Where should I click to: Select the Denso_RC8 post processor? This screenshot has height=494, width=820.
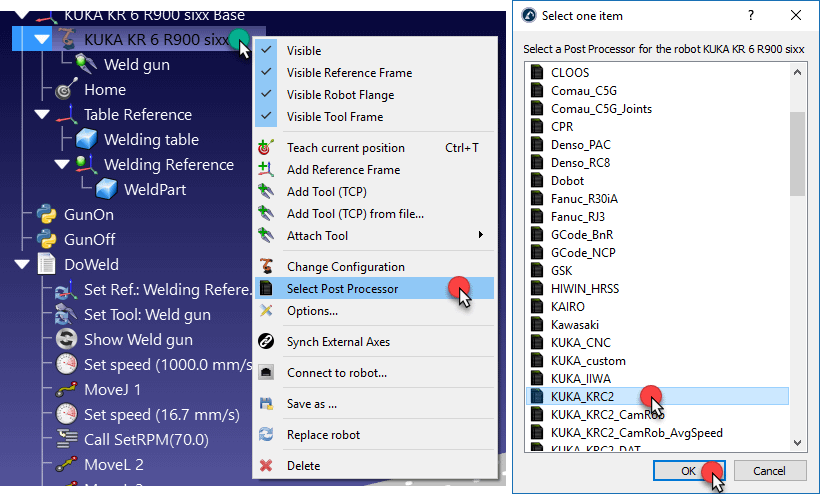(x=580, y=163)
